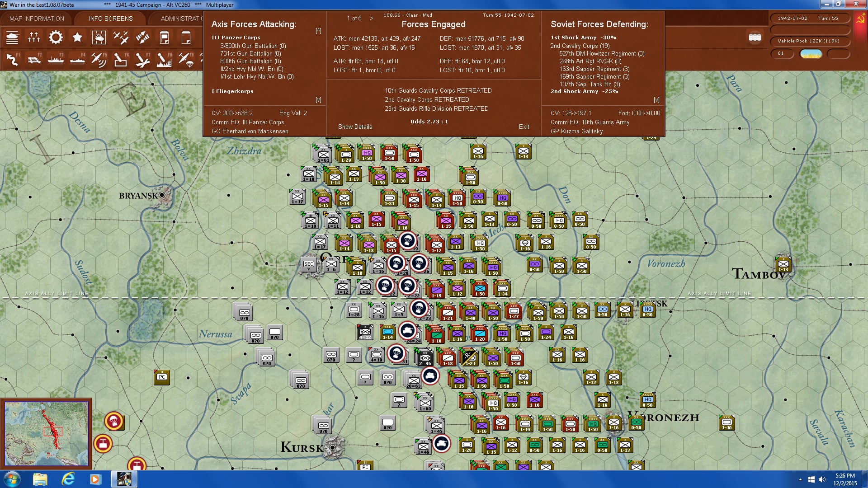
Task: Expand Axis attacker list [v] arrow
Action: [318, 100]
